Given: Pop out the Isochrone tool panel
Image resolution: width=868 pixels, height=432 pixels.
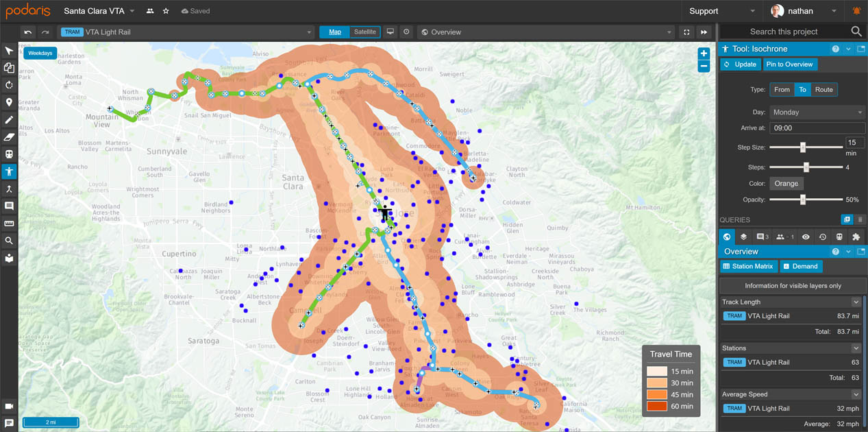Looking at the screenshot, I should tap(861, 49).
